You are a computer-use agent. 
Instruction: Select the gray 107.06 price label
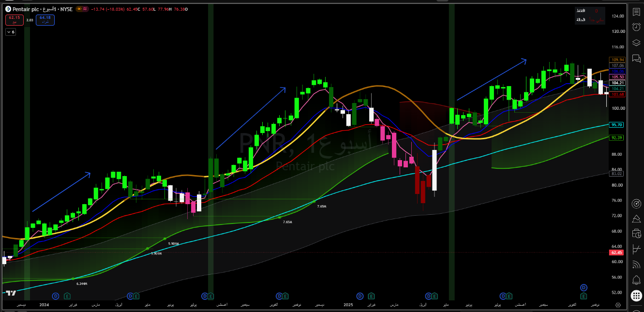pos(618,65)
